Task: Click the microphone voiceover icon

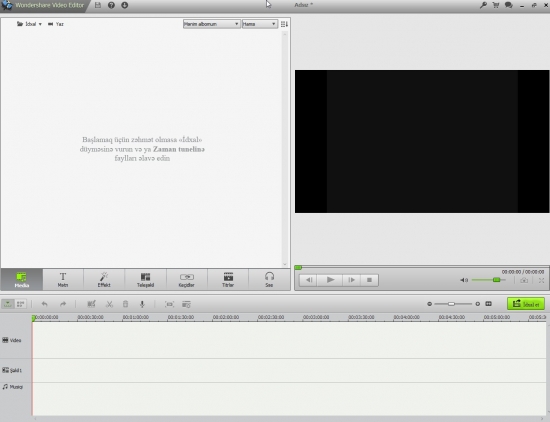Action: tap(142, 304)
